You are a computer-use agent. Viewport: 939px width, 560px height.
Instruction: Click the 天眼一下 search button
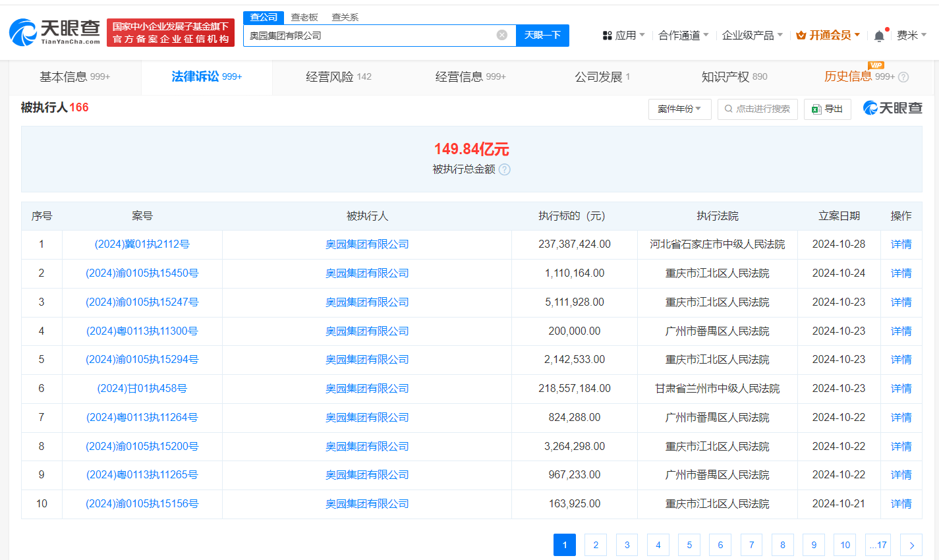tap(542, 35)
